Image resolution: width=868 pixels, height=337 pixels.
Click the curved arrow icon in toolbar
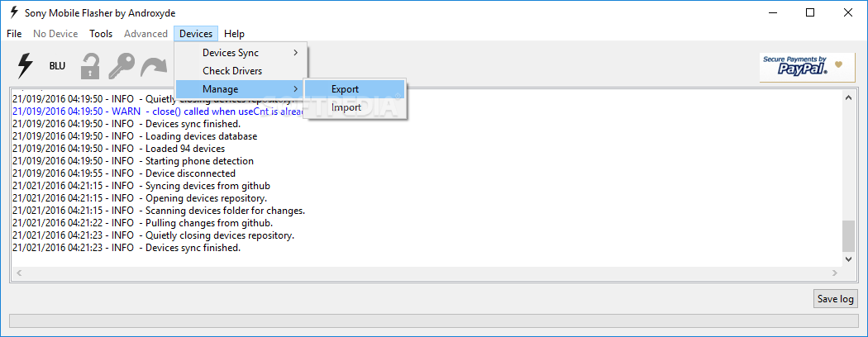[x=154, y=66]
